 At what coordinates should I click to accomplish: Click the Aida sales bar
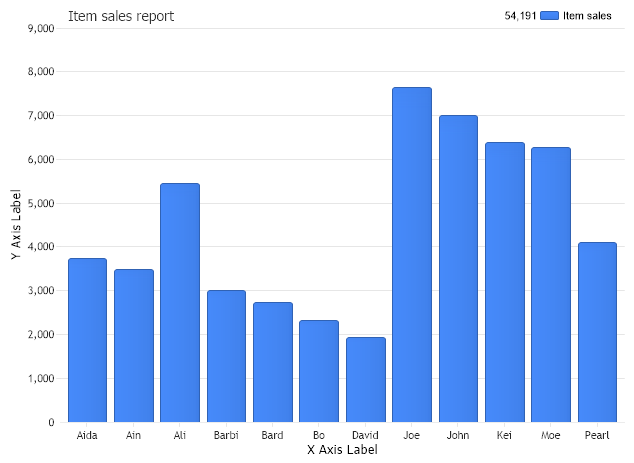click(x=87, y=340)
